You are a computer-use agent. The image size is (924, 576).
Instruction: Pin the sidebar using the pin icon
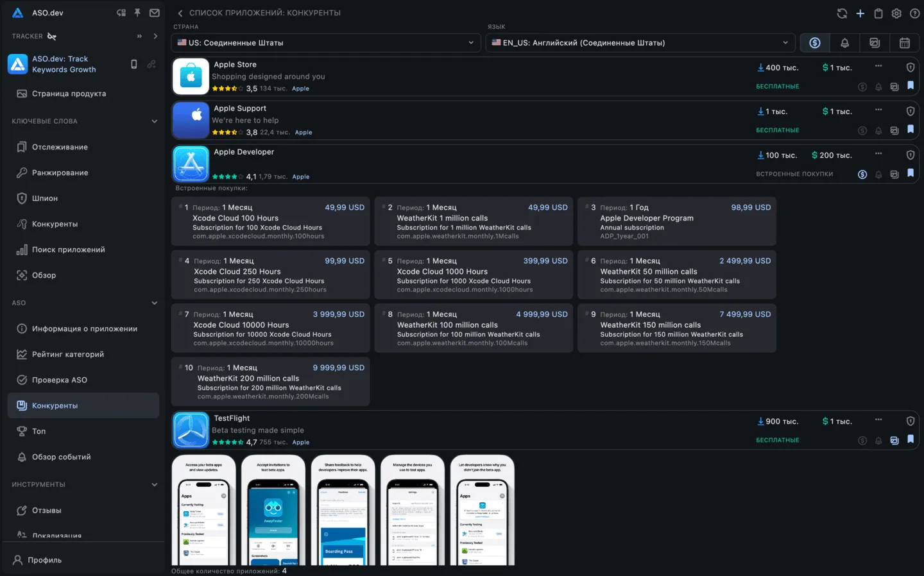pyautogui.click(x=137, y=13)
